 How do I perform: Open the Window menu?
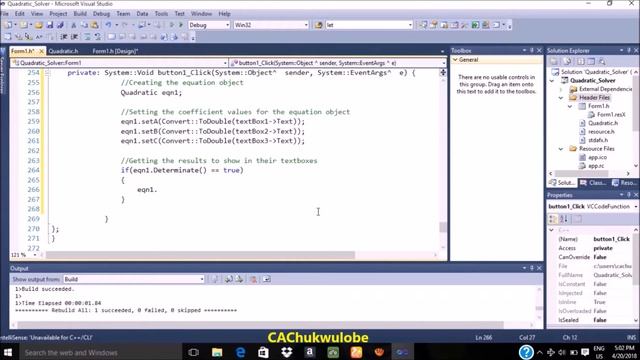(201, 13)
